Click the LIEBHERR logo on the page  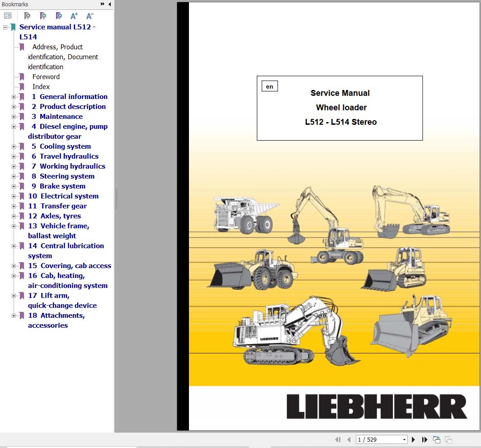[x=377, y=406]
